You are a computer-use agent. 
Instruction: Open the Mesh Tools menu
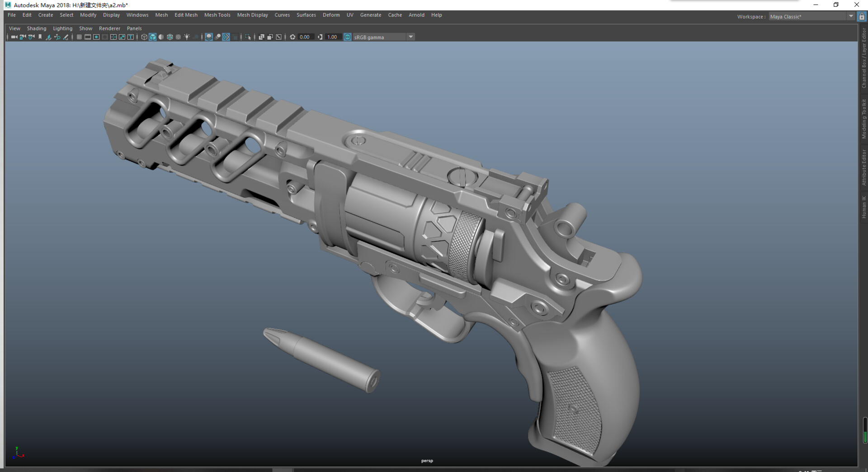click(217, 15)
